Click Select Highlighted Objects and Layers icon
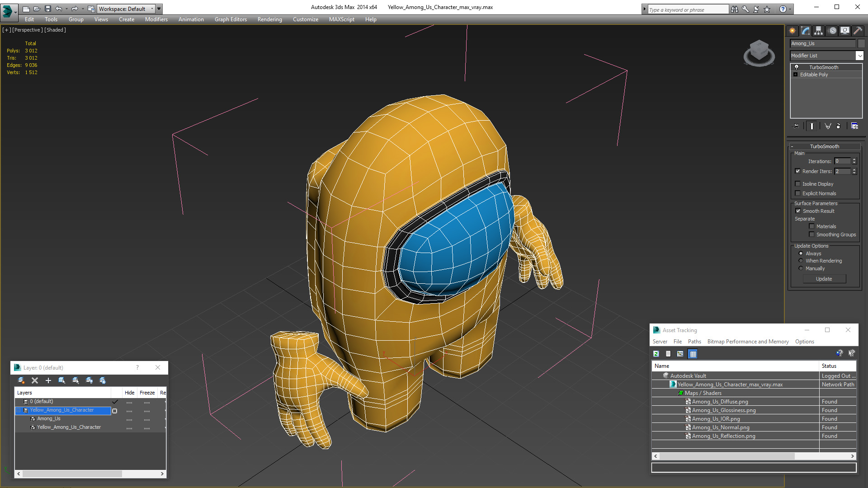 (x=62, y=380)
